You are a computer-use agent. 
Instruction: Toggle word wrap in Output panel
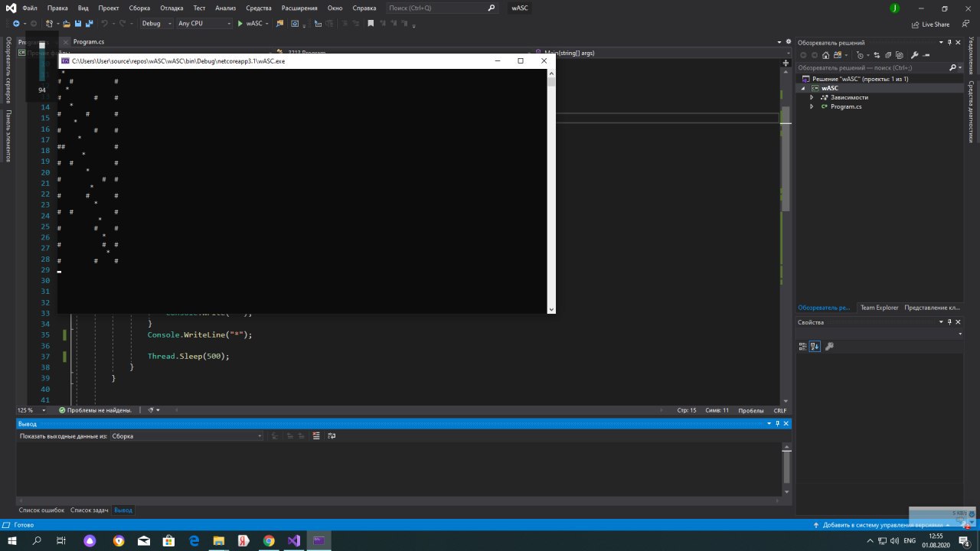click(x=332, y=435)
